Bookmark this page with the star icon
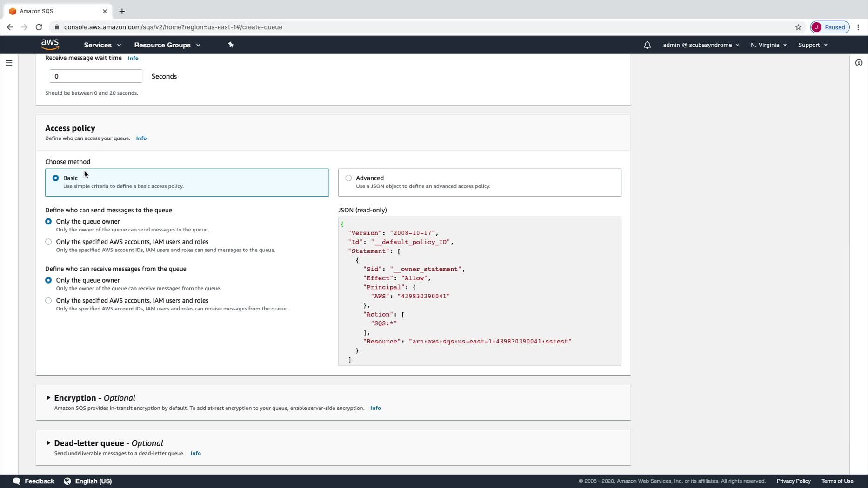This screenshot has width=868, height=488. click(x=798, y=27)
